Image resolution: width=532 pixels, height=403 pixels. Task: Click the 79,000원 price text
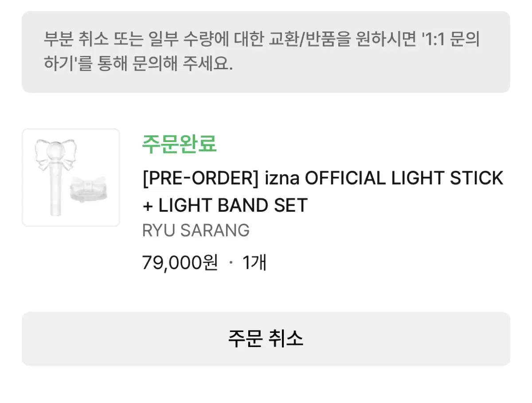tap(180, 263)
